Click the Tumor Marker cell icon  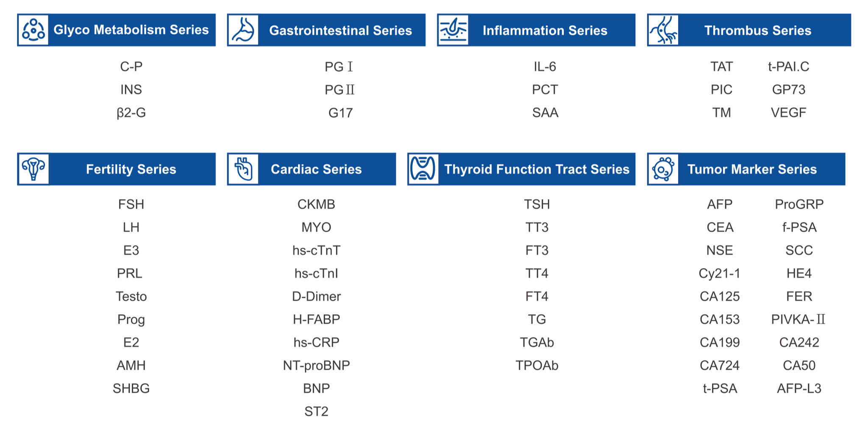tap(663, 169)
